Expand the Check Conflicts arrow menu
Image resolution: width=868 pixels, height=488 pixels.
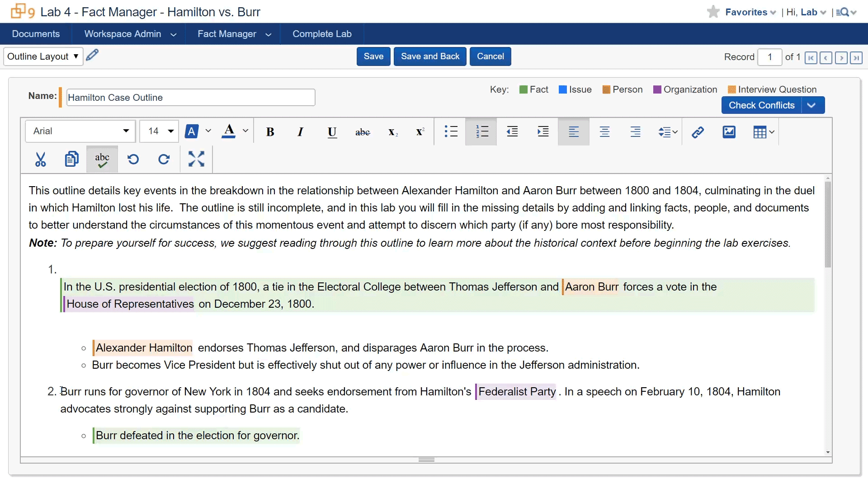[x=812, y=105]
